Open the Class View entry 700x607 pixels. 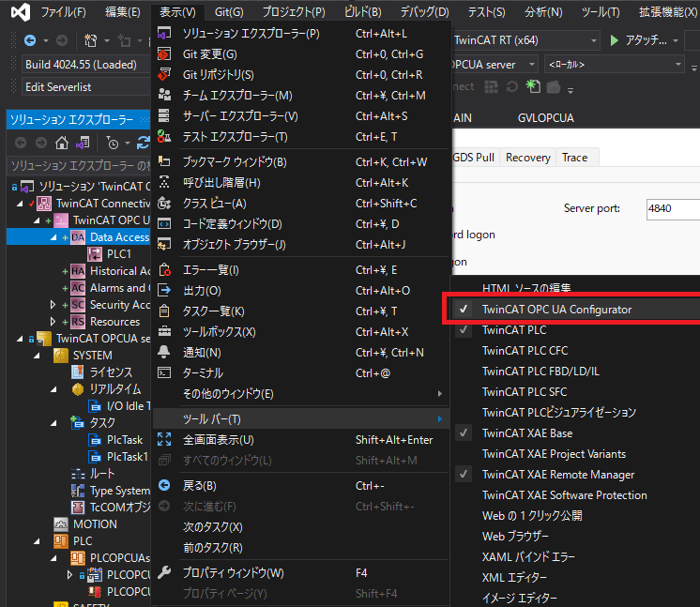(300, 204)
